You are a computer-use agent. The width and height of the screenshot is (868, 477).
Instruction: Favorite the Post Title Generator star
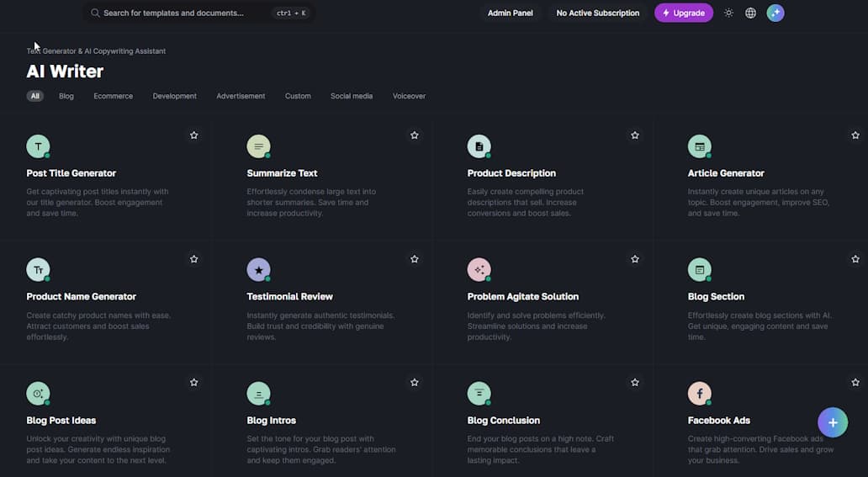click(x=194, y=135)
